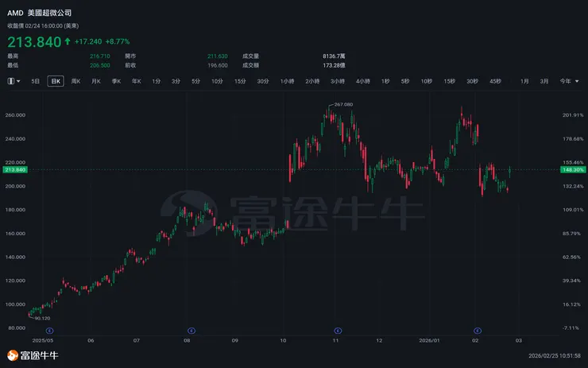Click the earnings E marker near 11

(338, 331)
